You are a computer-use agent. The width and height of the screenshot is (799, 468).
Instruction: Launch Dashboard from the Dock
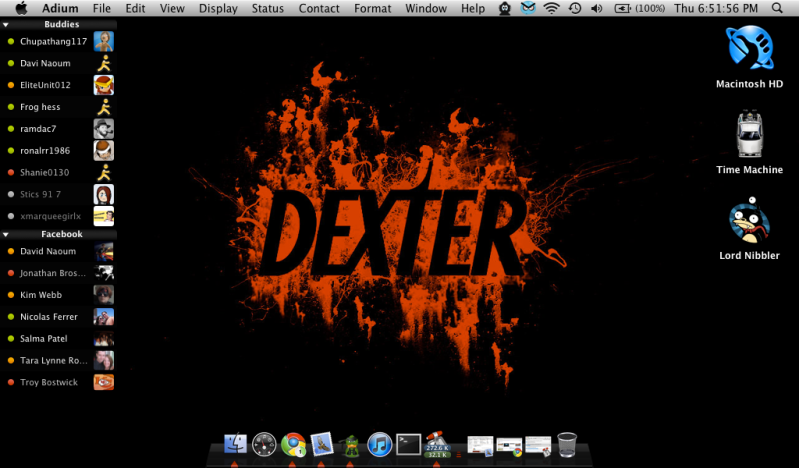coord(264,445)
